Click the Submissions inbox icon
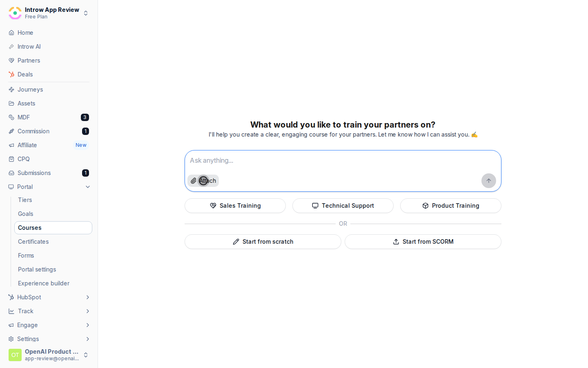 [11, 173]
